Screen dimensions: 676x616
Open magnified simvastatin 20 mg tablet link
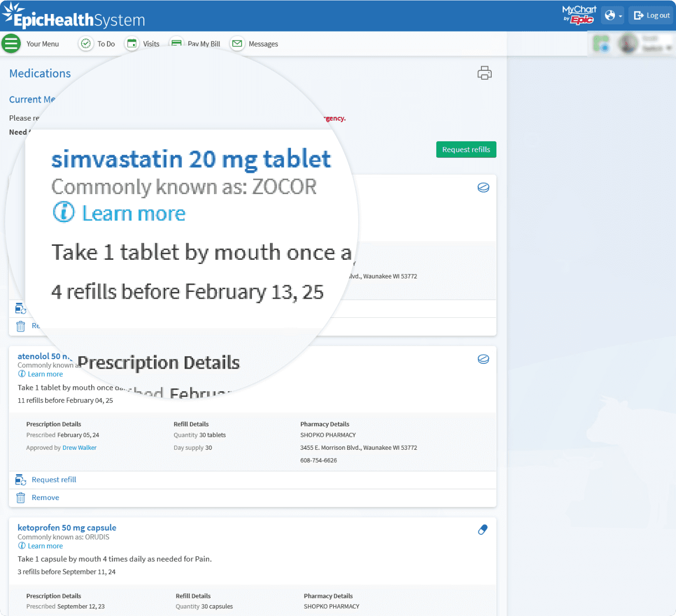(191, 159)
